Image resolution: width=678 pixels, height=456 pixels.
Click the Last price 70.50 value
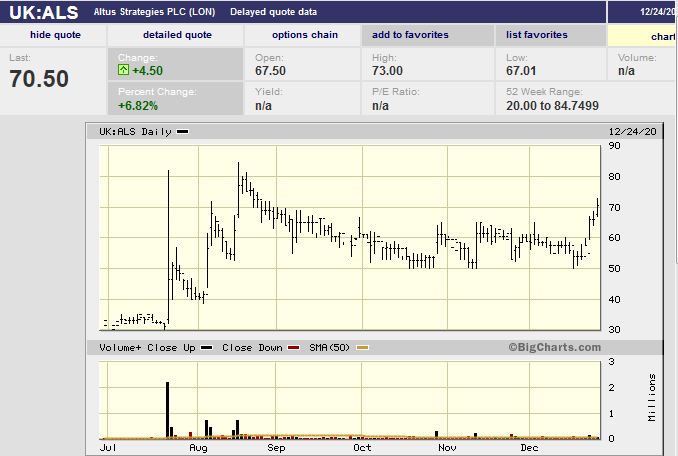[39, 80]
